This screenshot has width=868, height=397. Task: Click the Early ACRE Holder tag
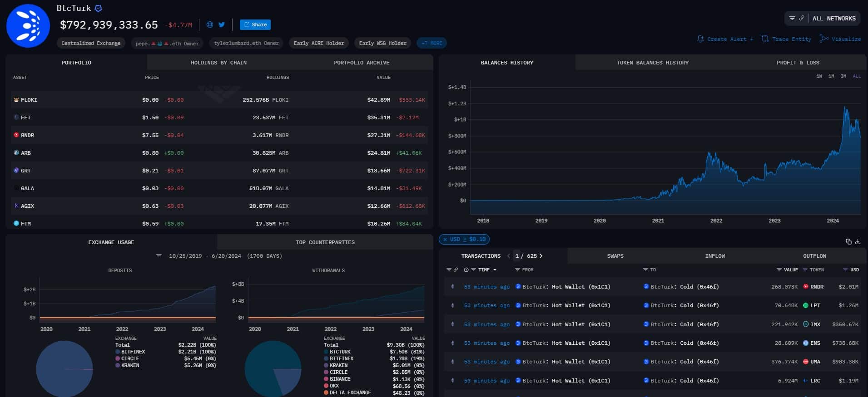[319, 43]
